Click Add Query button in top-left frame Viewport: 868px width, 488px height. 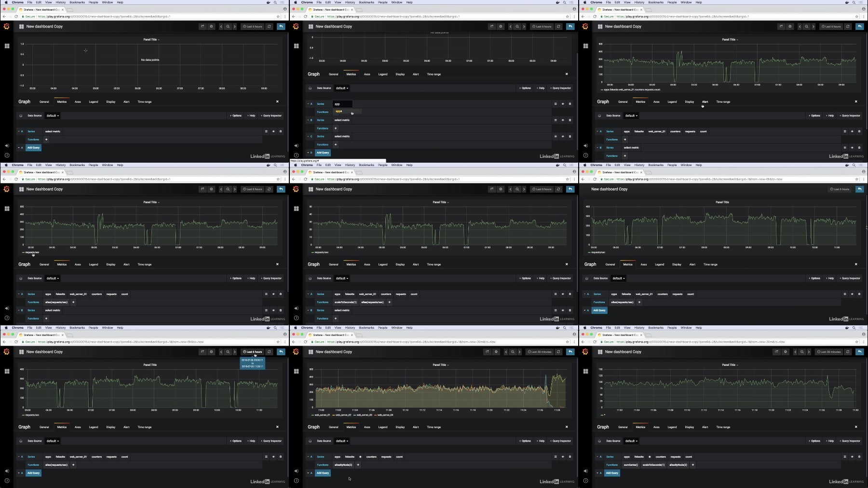(33, 148)
